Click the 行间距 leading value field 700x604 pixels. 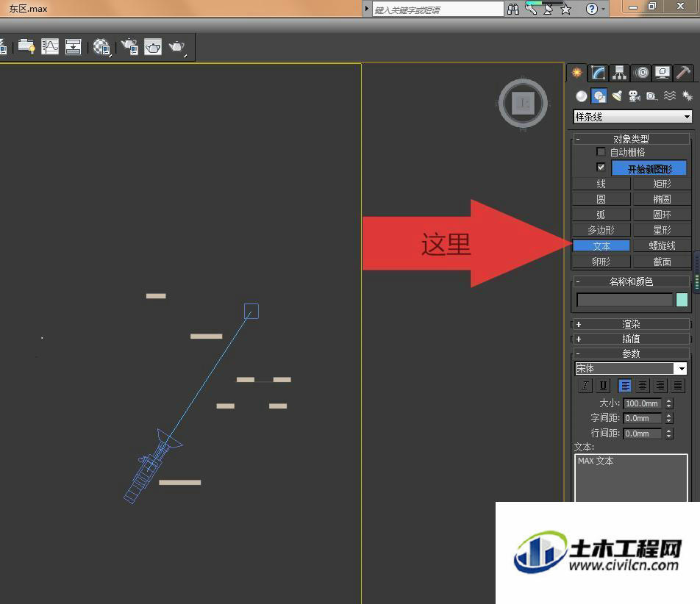pos(643,434)
